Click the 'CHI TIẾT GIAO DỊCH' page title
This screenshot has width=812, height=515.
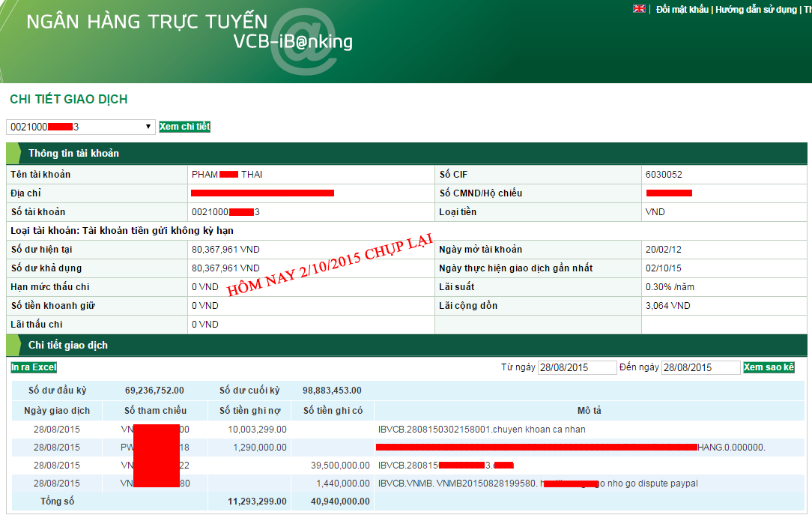69,99
